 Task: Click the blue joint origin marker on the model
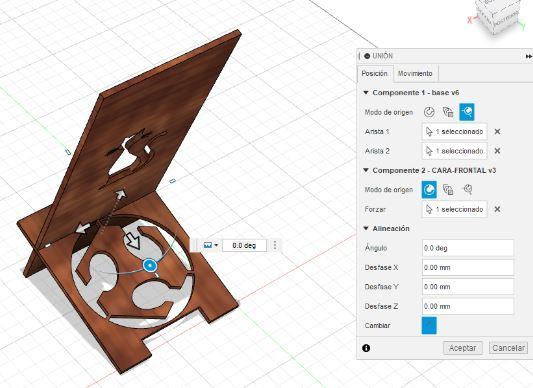(x=150, y=265)
